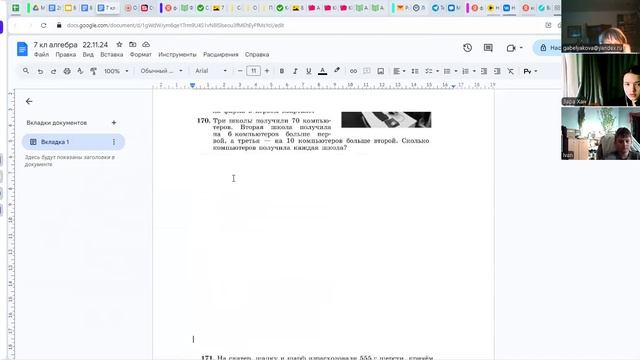Open the Справка menu
This screenshot has width=640, height=360.
257,54
